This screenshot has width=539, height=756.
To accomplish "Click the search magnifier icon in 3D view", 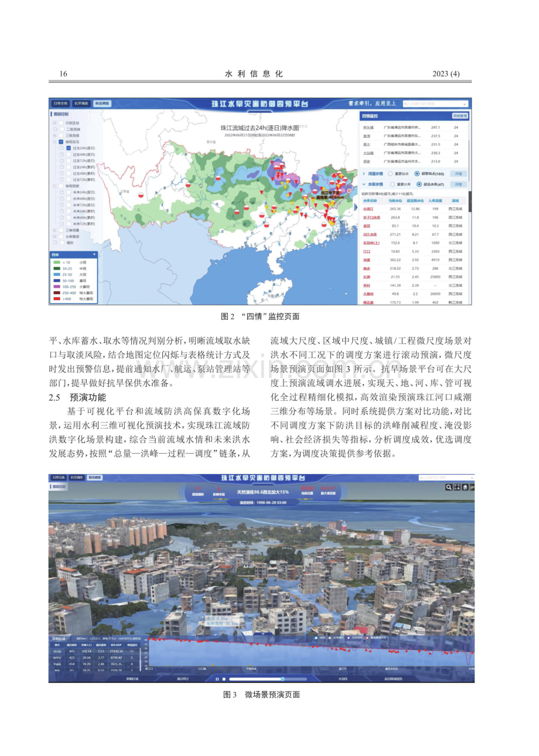I will pyautogui.click(x=449, y=487).
